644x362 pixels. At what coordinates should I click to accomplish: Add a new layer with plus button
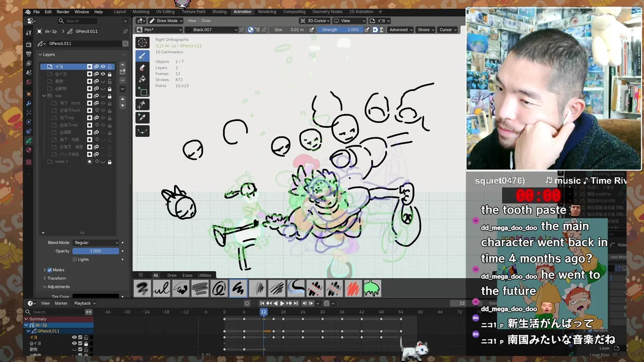click(x=122, y=65)
